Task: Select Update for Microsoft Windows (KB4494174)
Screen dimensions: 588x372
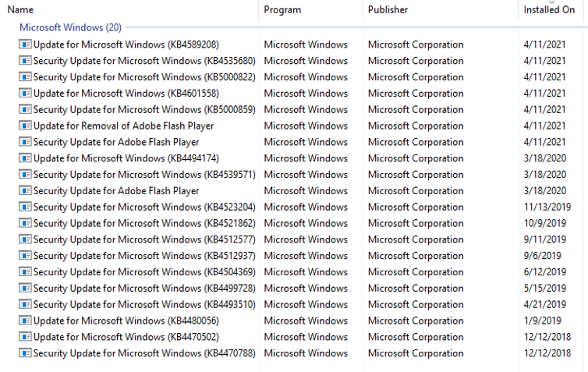Action: pyautogui.click(x=126, y=158)
